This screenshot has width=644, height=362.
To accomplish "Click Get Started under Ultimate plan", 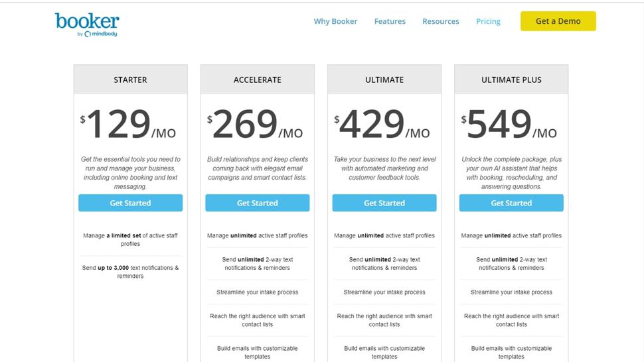I will [x=384, y=203].
